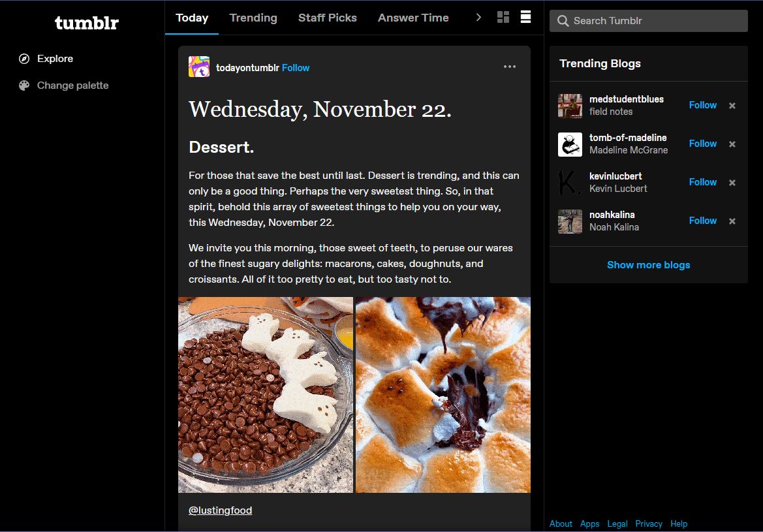
Task: Click the search magnifying glass icon
Action: pyautogui.click(x=563, y=21)
